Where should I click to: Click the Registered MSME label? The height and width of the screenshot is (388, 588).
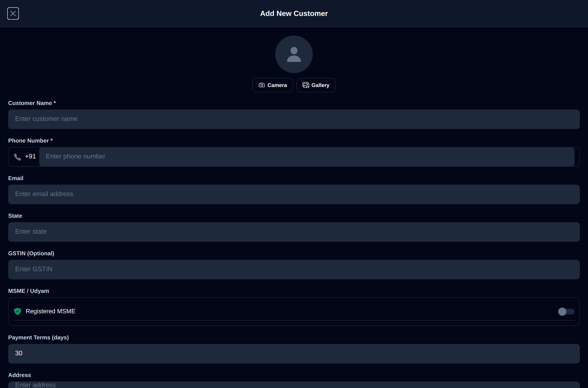tap(50, 311)
